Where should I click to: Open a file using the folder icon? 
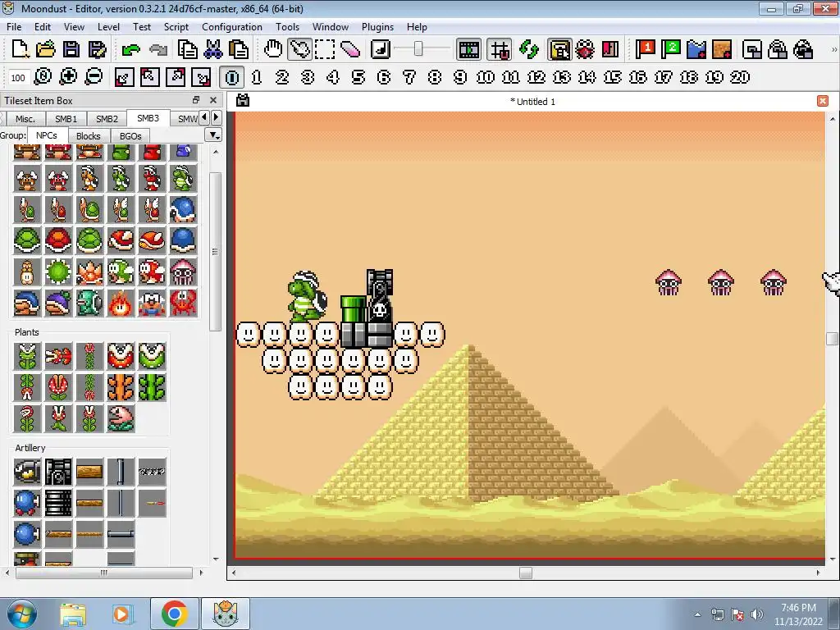pyautogui.click(x=46, y=49)
